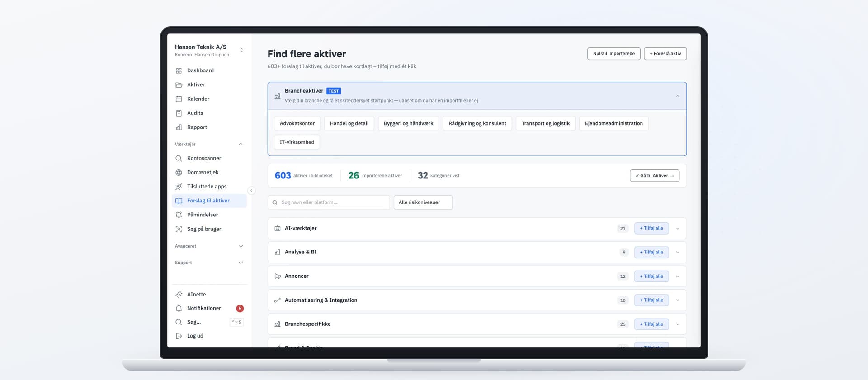Click the AInette sparkle icon

179,295
